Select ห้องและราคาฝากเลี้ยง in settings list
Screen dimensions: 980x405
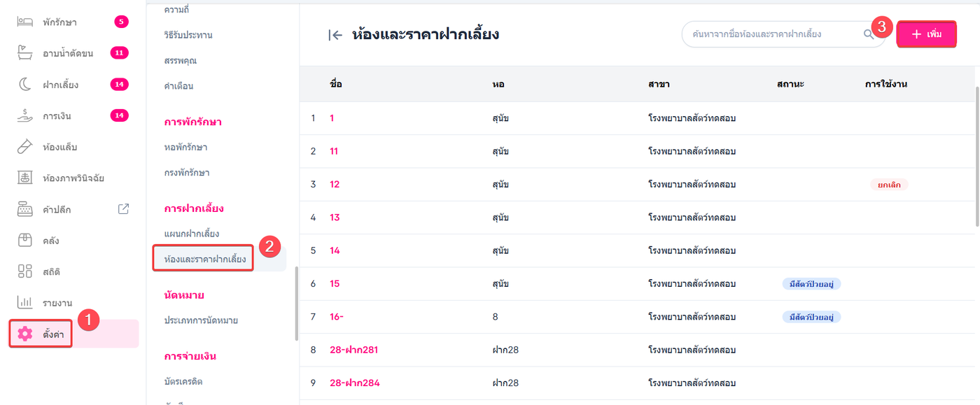205,260
